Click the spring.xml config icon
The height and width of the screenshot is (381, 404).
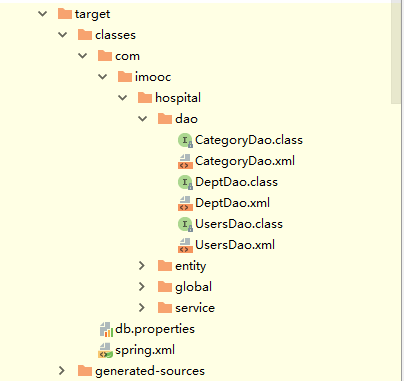pyautogui.click(x=105, y=350)
